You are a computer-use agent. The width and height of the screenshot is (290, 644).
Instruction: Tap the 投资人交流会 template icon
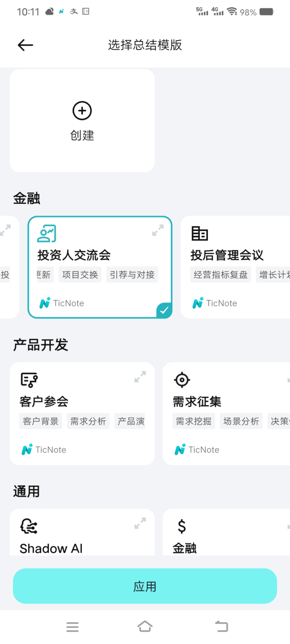click(x=47, y=234)
